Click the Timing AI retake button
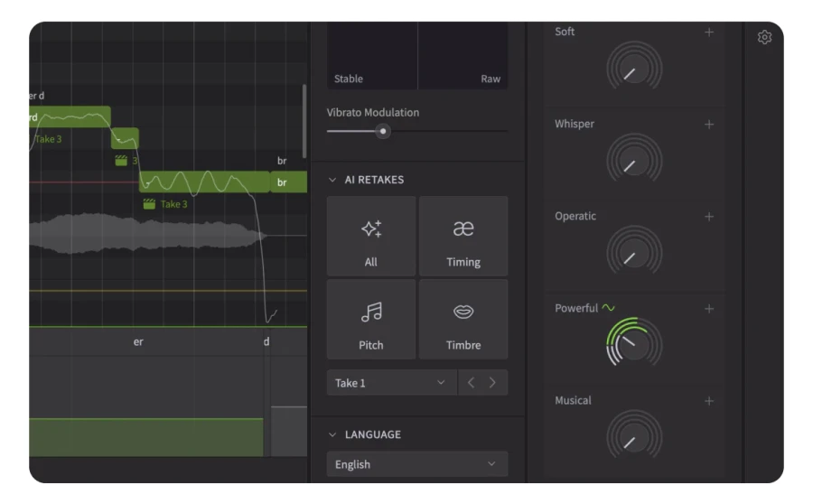Screen dimensions: 813x504 tap(463, 236)
